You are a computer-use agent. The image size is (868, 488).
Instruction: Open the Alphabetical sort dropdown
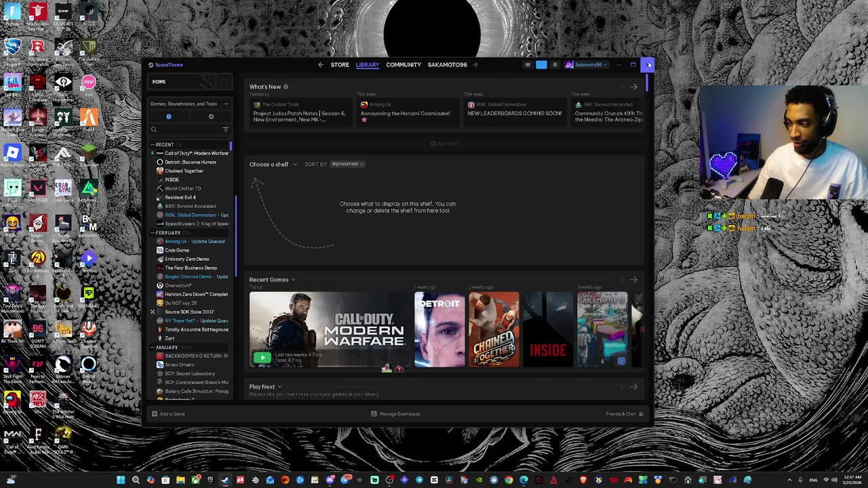[x=347, y=164]
